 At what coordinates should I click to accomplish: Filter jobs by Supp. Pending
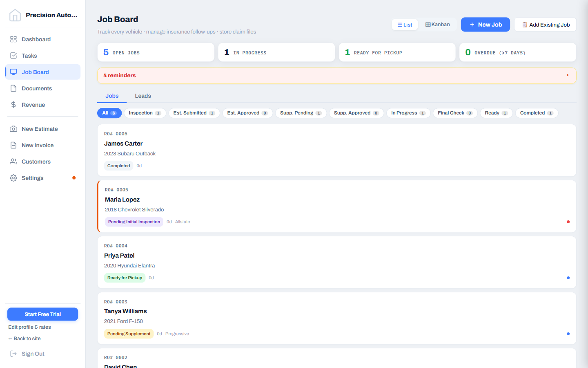point(301,113)
